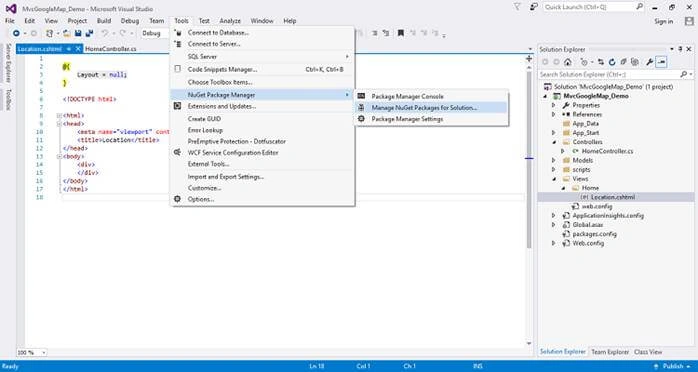Click the feedback icon next to Quick Launch
Viewport: 698px width, 372px height.
[533, 7]
